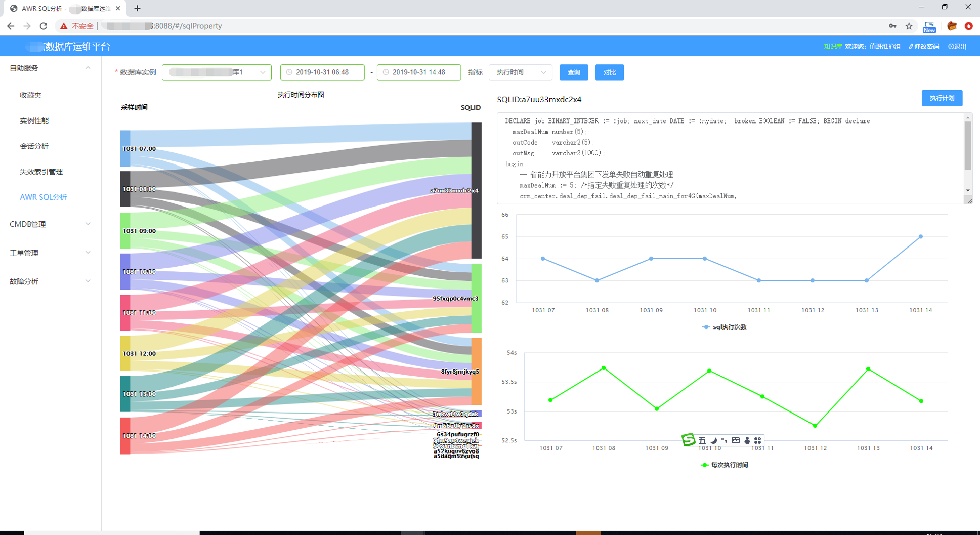The image size is (980, 535).
Task: Open the new tab plus button
Action: click(137, 8)
